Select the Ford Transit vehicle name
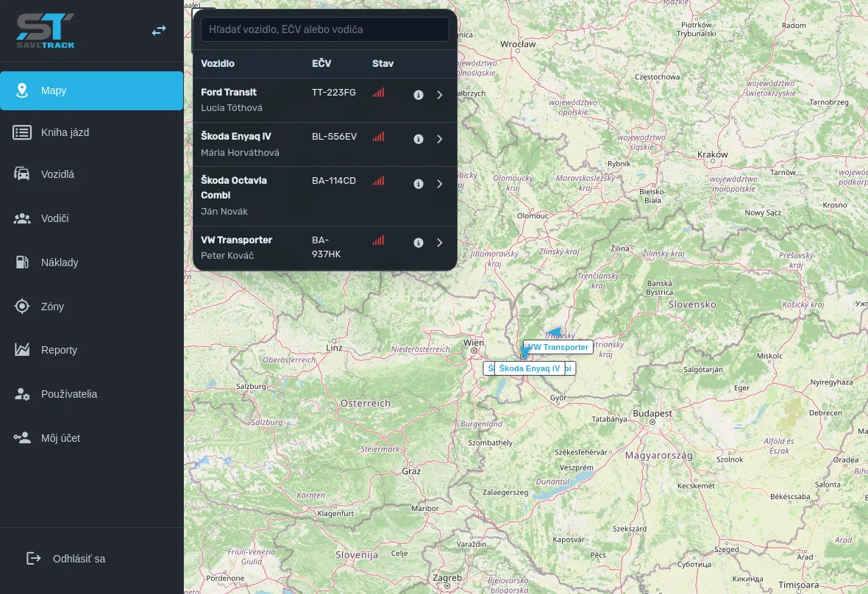The height and width of the screenshot is (594, 868). pos(229,93)
